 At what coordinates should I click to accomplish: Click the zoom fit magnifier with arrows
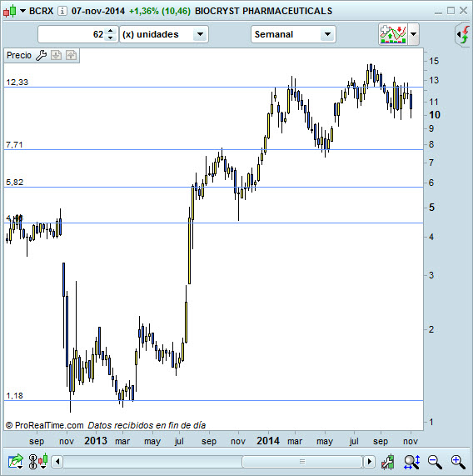412,462
